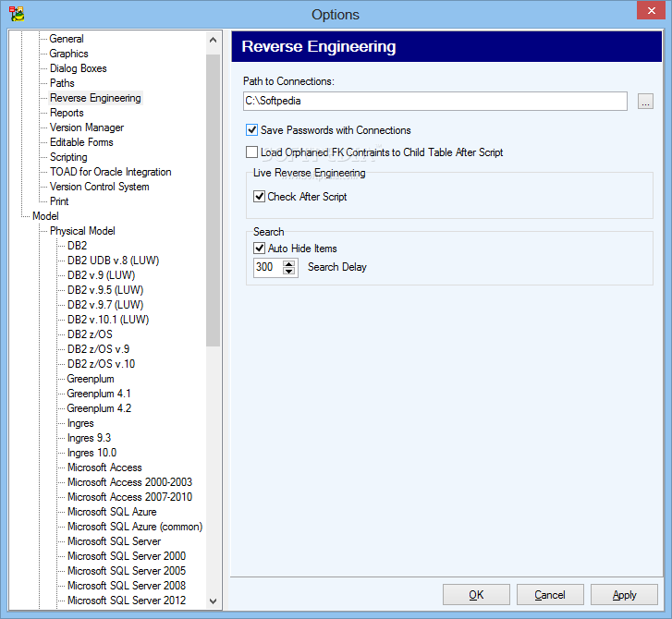Screen dimensions: 672x619
Task: Click the tree scrollbar up arrow
Action: [213, 40]
